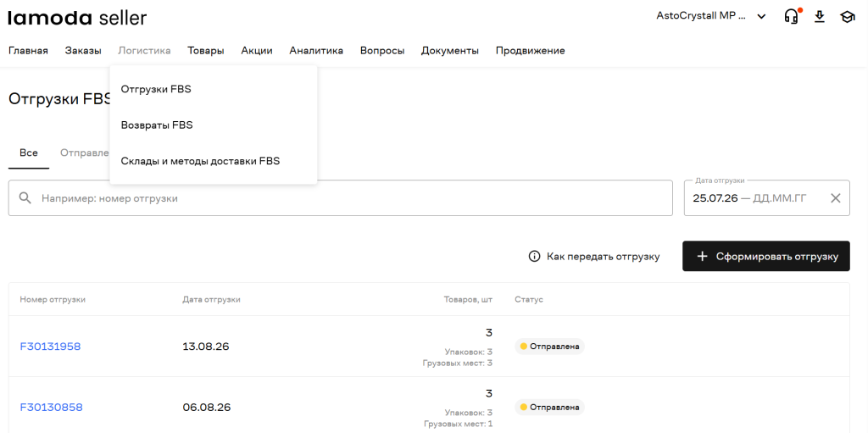Open the Продвижение menu
The image size is (868, 433).
click(x=531, y=51)
